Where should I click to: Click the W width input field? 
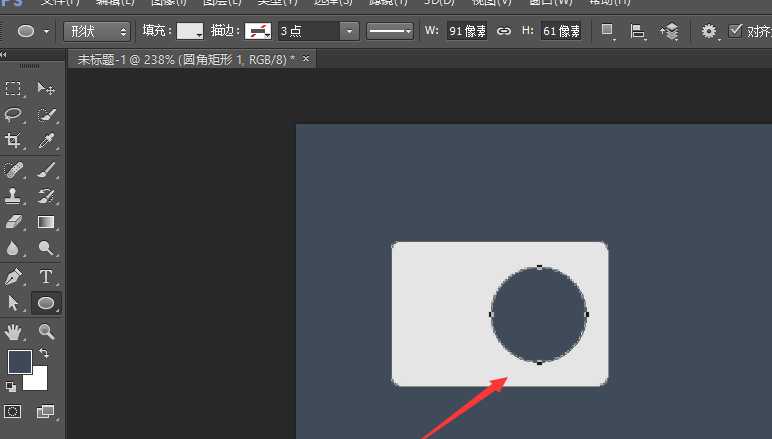(467, 32)
